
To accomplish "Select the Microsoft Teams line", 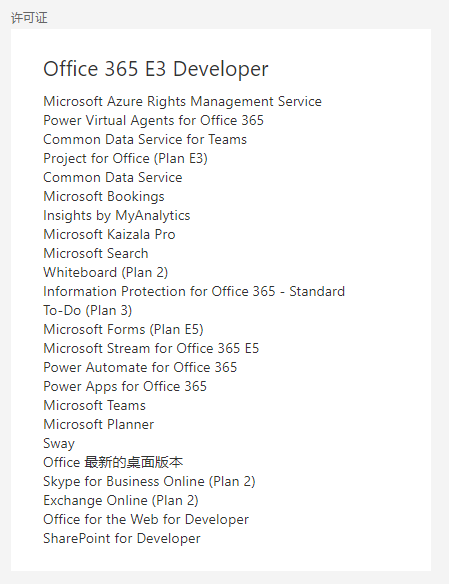I will tap(95, 405).
